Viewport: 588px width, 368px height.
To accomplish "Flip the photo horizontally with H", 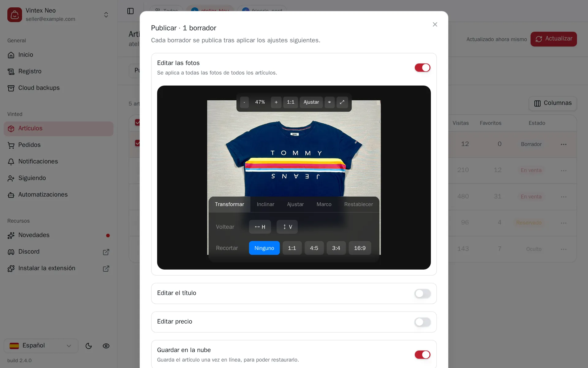I will 260,227.
